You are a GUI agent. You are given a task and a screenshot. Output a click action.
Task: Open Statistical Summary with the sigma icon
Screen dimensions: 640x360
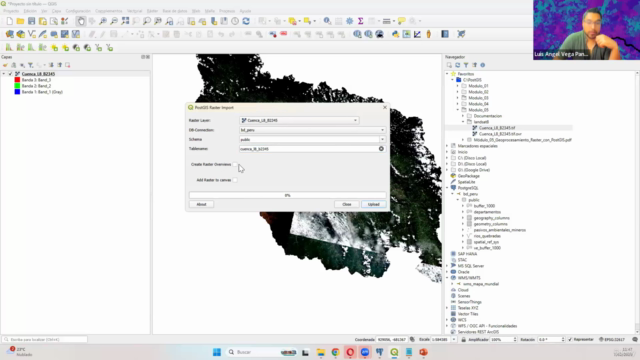361,21
